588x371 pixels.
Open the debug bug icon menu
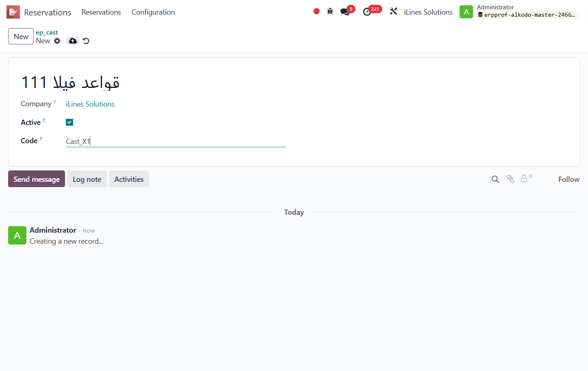(x=330, y=11)
